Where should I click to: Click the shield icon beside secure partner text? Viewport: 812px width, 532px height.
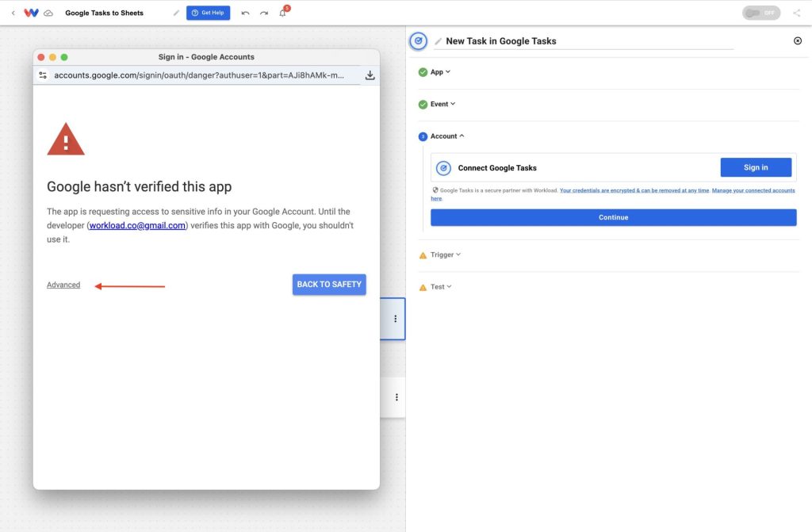435,190
